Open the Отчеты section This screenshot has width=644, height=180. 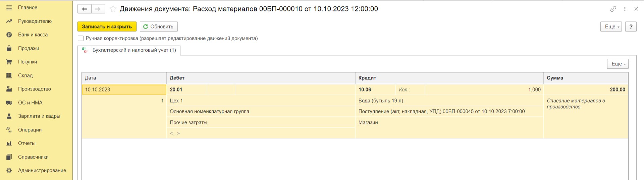pos(27,143)
